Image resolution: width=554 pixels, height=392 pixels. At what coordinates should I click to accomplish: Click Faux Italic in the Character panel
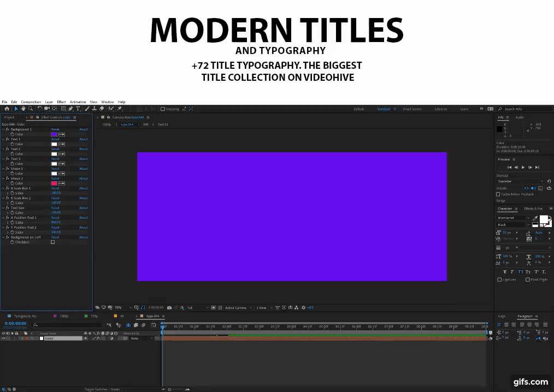512,272
